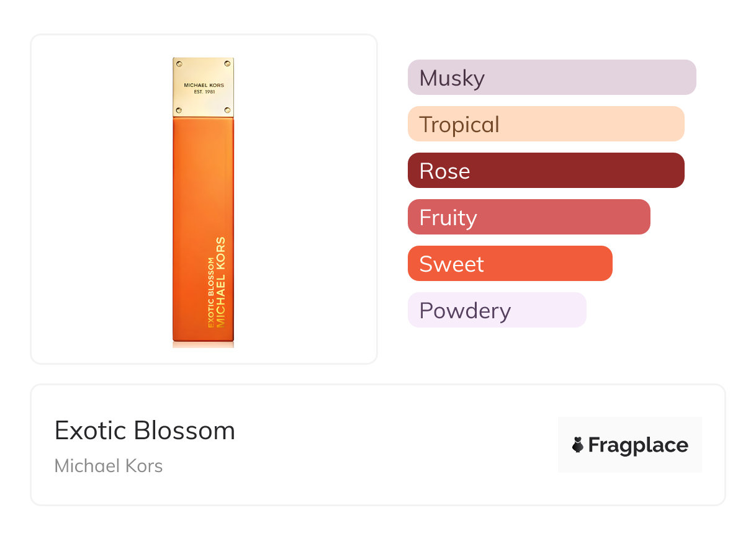Click the Exotic Blossom title
Image resolution: width=756 pixels, height=536 pixels.
(x=145, y=431)
